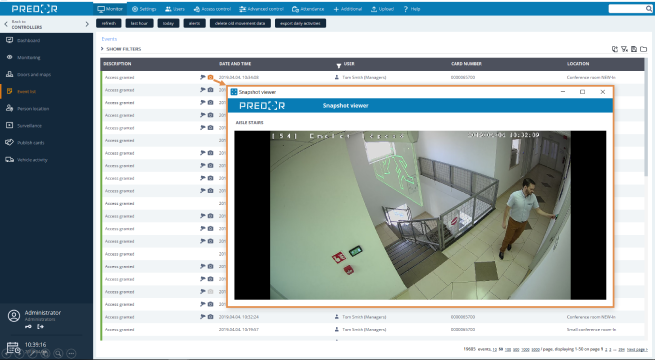The image size is (655, 360).
Task: Click Small conference room location cell
Action: 591,330
